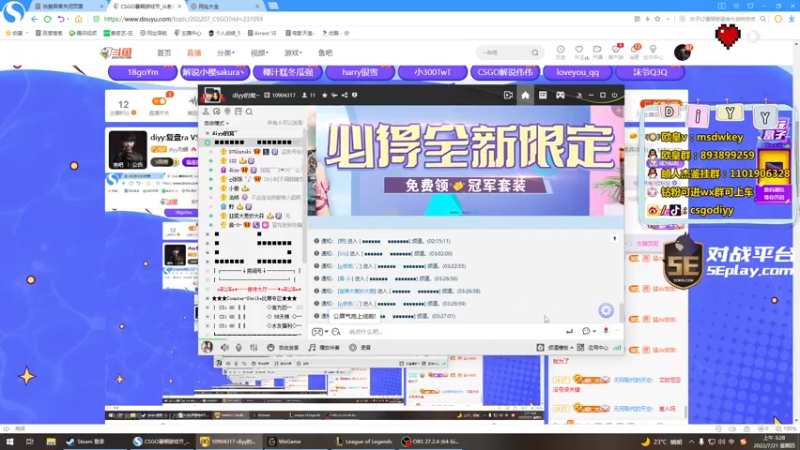Favorite the YY channel with star icon
The image size is (800, 450).
pyautogui.click(x=324, y=95)
